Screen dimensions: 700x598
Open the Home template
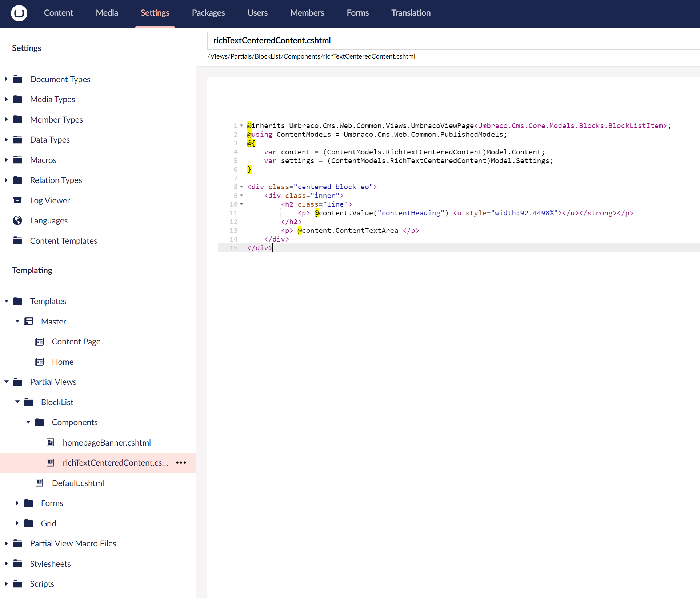(63, 362)
